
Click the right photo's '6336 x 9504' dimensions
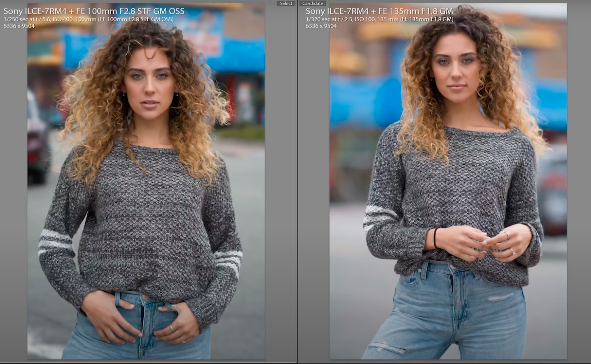(x=321, y=26)
